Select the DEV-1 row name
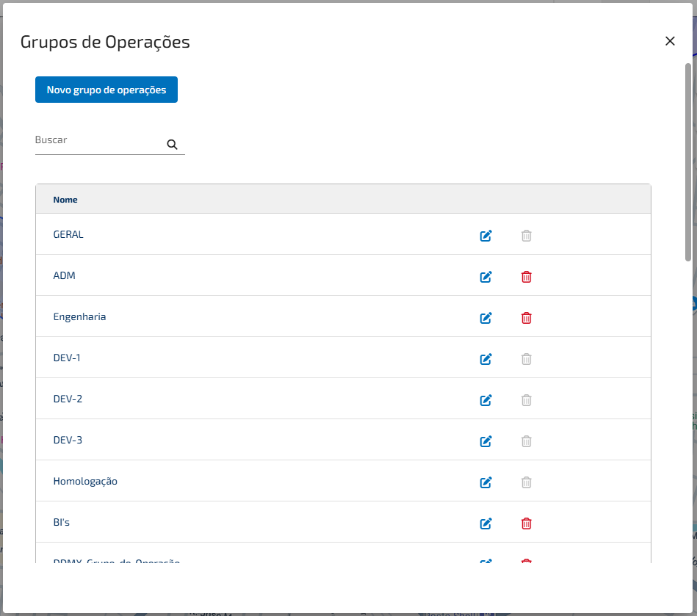Screen dimensions: 697x616 coord(67,358)
